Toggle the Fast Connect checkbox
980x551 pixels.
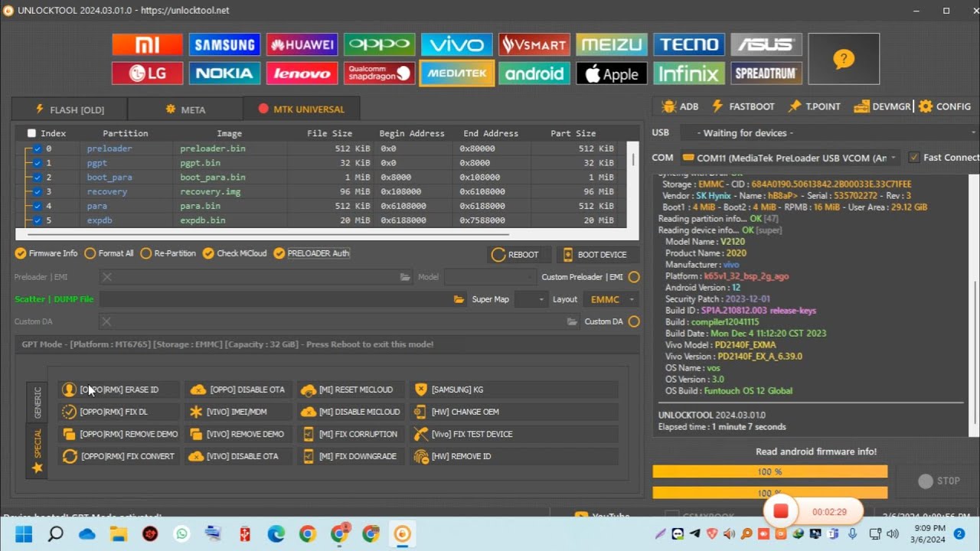tap(913, 158)
